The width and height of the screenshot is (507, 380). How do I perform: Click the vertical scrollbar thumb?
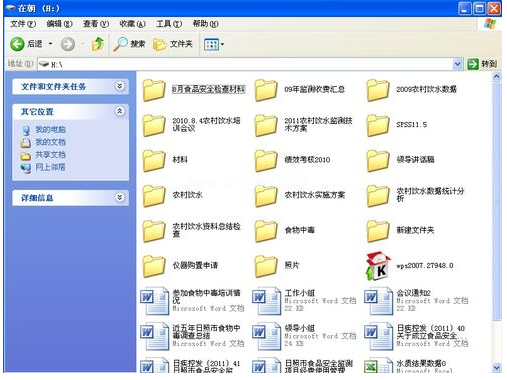(496, 202)
